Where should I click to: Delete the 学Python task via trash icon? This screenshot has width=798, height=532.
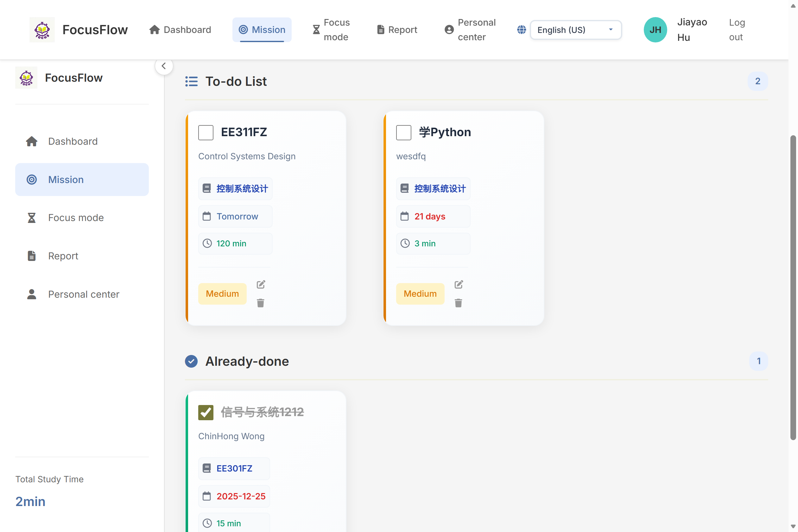[x=459, y=303]
